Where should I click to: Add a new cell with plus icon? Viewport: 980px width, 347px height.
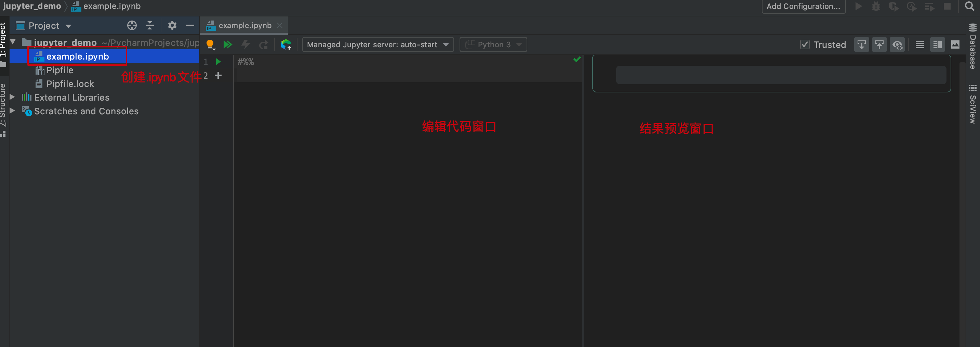(x=218, y=75)
